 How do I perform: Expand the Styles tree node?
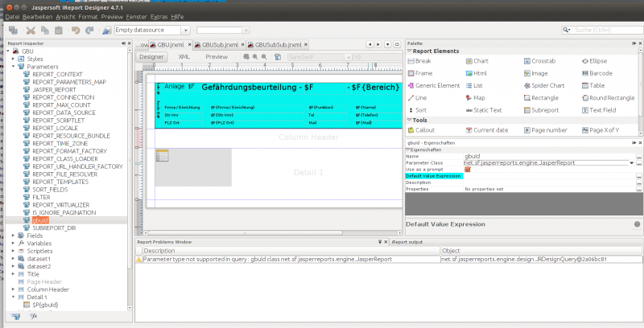click(14, 59)
